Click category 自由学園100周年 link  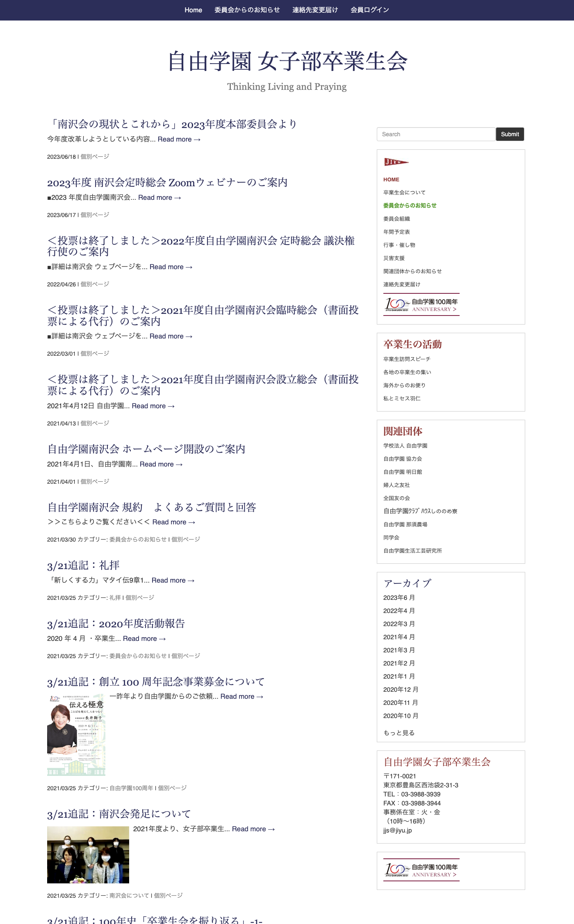coord(131,788)
